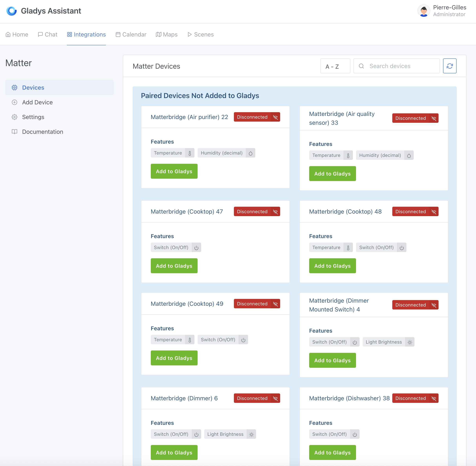Image resolution: width=476 pixels, height=466 pixels.
Task: Open Pierre-Gilles user profile menu
Action: point(442,11)
